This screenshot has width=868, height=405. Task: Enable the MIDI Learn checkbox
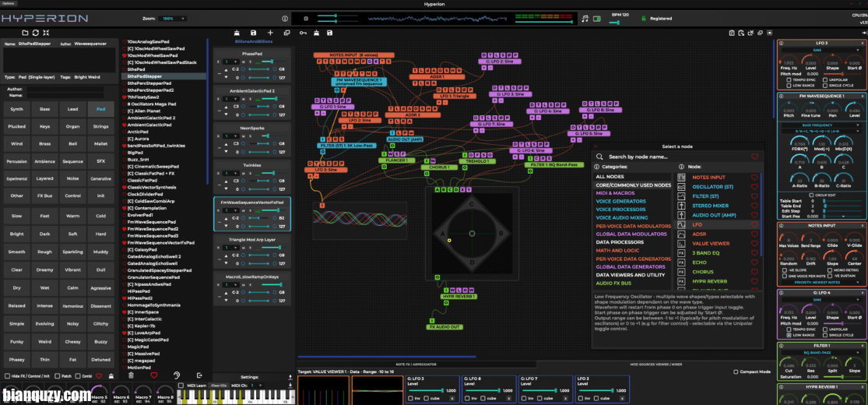click(x=181, y=385)
